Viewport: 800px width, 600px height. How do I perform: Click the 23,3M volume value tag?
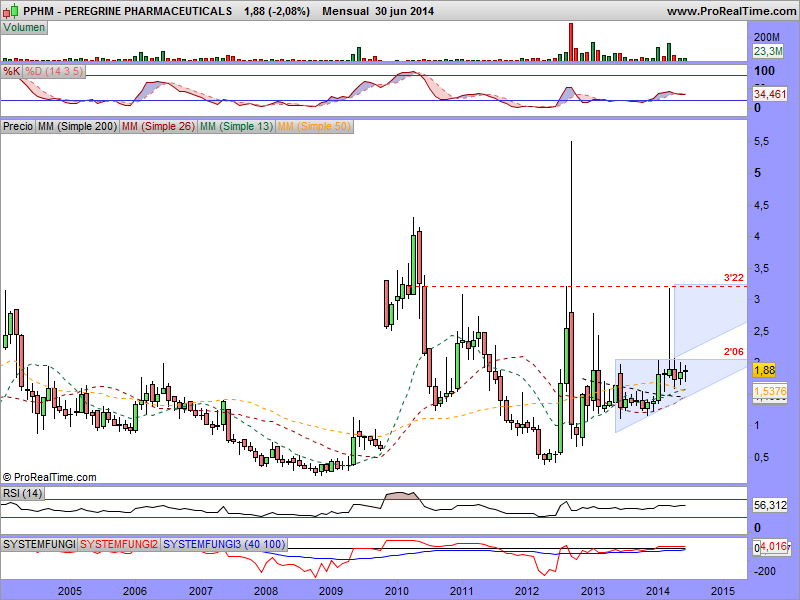(768, 51)
